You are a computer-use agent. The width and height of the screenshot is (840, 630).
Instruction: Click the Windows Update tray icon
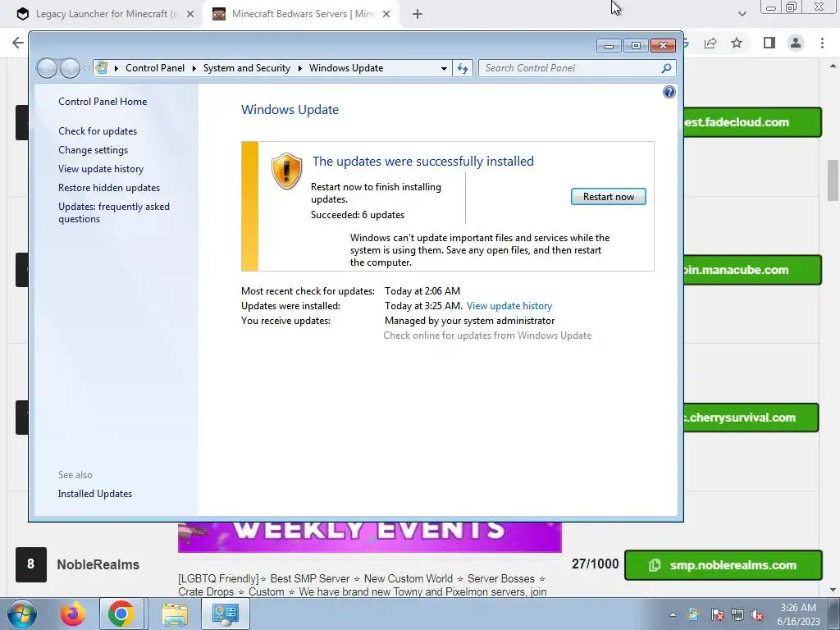[693, 614]
